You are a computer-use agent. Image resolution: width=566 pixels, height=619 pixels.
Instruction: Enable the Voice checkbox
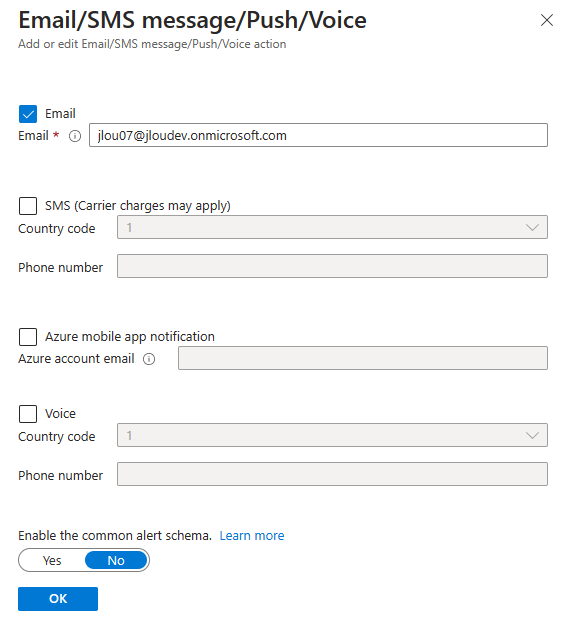[28, 414]
